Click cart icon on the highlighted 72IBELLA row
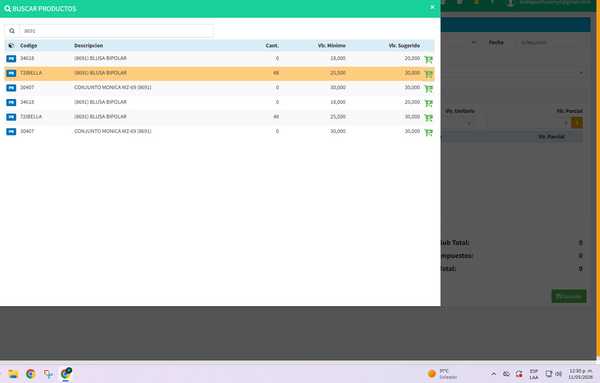Viewport: 600px width, 383px height. coord(428,74)
